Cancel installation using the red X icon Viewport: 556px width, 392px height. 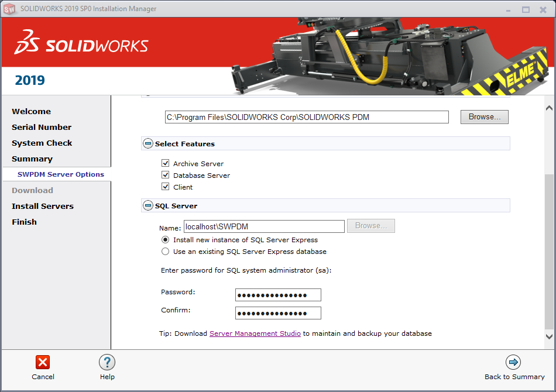click(43, 362)
